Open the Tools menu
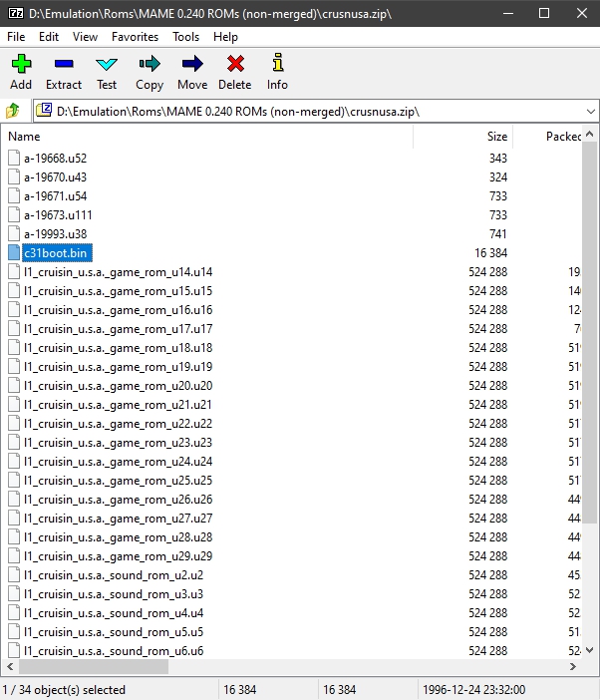The height and width of the screenshot is (700, 600). [x=186, y=37]
